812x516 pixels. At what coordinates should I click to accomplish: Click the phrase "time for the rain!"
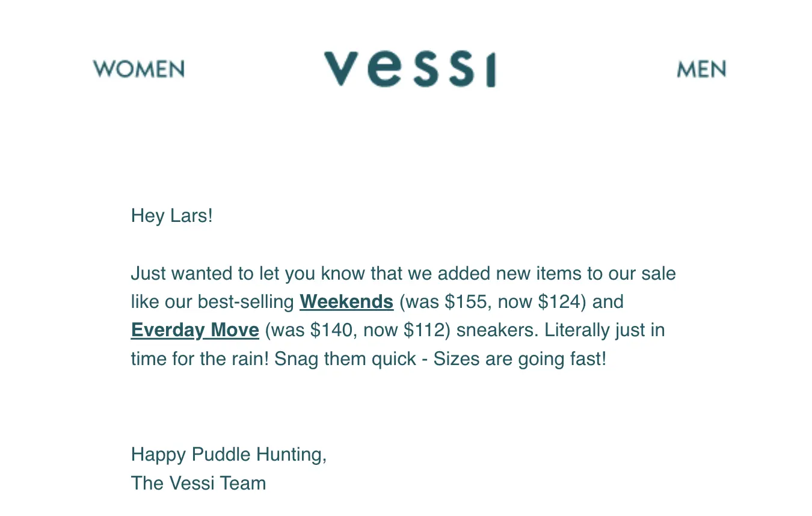pos(200,359)
